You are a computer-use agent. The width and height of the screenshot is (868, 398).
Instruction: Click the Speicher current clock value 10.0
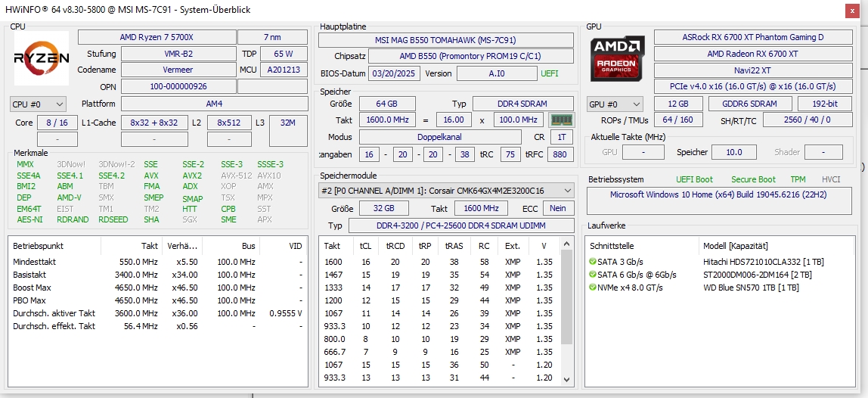[734, 152]
